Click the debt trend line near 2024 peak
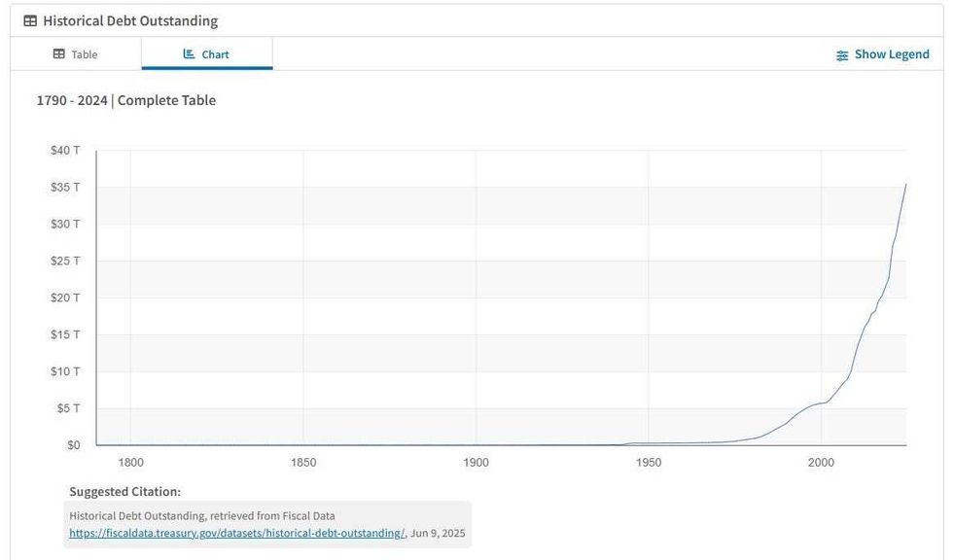The height and width of the screenshot is (560, 953). coord(904,187)
